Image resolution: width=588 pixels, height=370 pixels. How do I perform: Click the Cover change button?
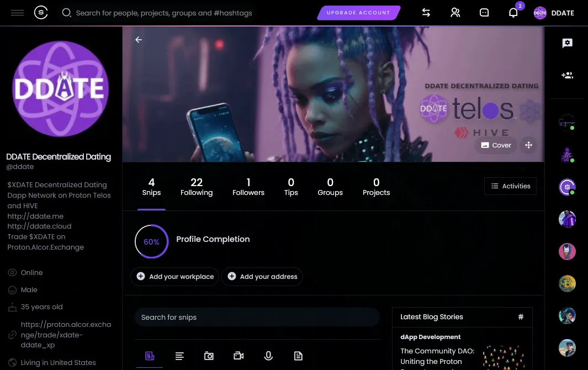pyautogui.click(x=496, y=145)
